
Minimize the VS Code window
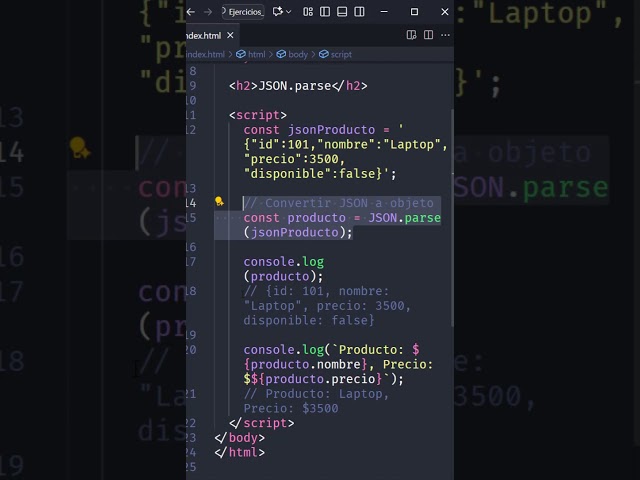click(x=384, y=12)
